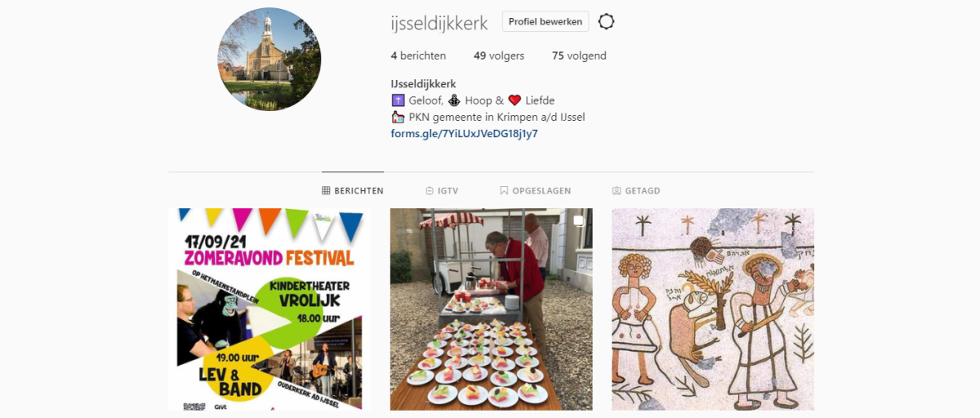Click Profiel bewerken button

click(546, 22)
